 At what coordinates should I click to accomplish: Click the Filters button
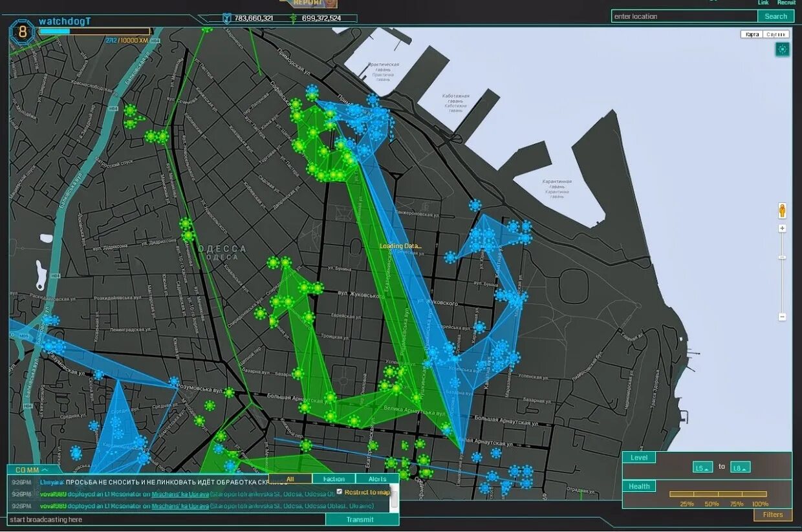(772, 515)
